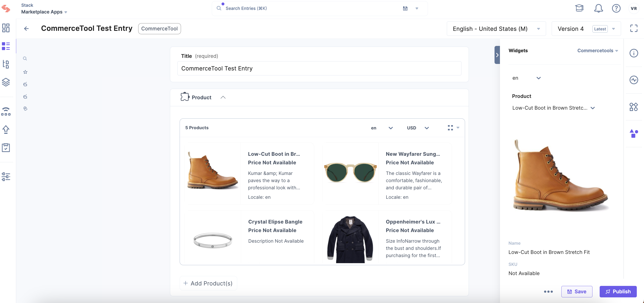This screenshot has width=644, height=303.
Task: Collapse the Widgets side panel arrow
Action: 497,55
